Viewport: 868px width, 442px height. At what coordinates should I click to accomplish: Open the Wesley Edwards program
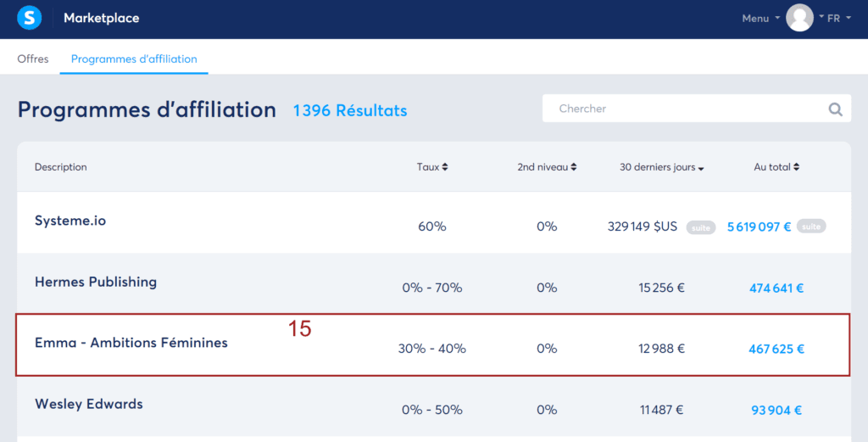pyautogui.click(x=88, y=404)
